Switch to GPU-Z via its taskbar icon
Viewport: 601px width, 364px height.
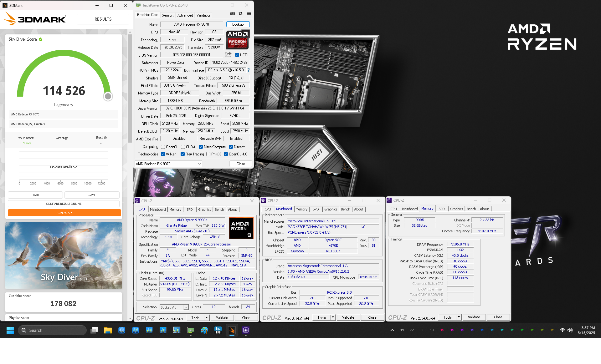191,330
